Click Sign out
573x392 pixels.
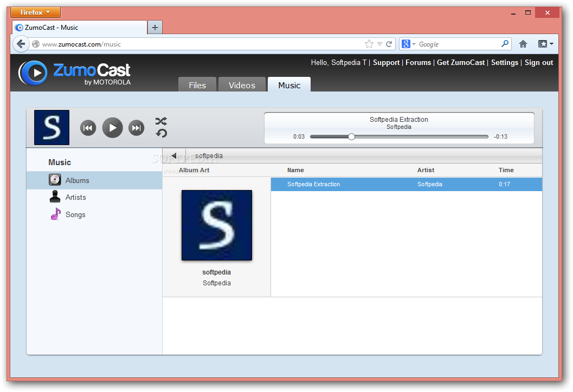tap(539, 62)
